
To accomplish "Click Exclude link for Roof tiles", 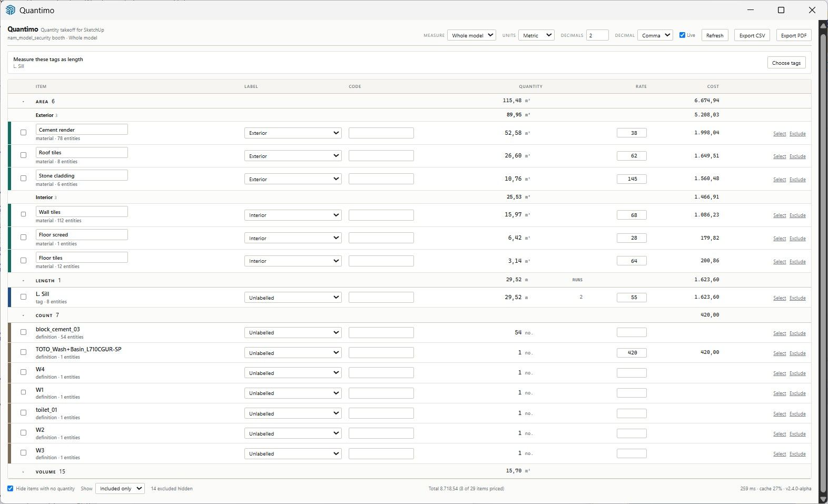I will click(797, 156).
